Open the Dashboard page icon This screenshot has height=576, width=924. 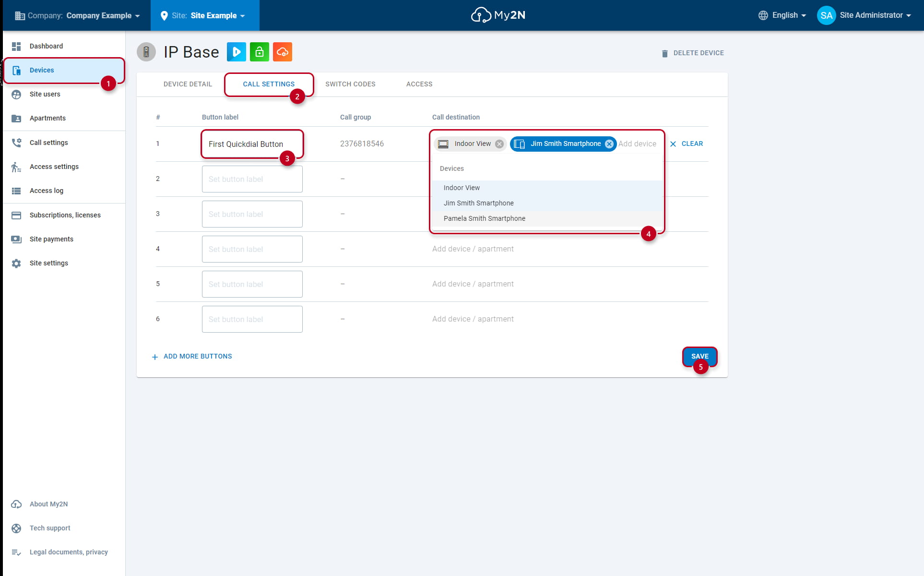coord(16,46)
